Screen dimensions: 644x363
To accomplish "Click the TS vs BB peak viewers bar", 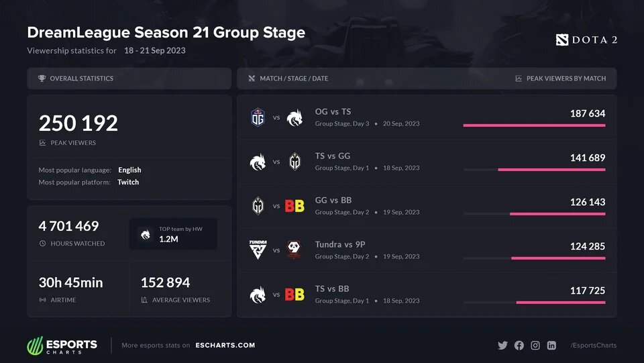I will (561, 302).
